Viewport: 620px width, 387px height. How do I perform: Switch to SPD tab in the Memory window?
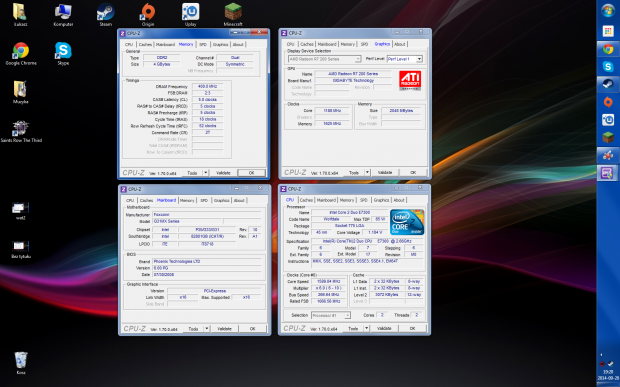(203, 44)
